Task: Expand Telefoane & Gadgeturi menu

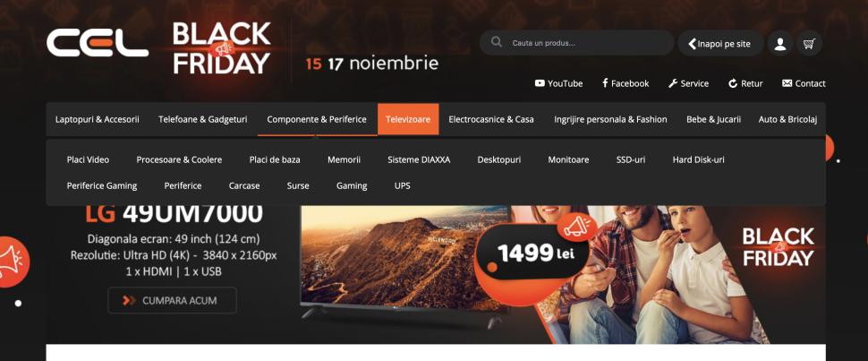Action: (202, 119)
